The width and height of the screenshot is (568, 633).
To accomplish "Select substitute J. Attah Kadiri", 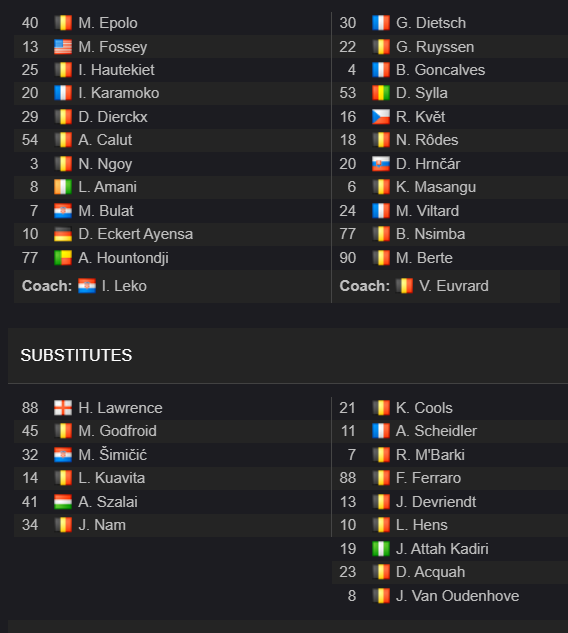I will (442, 549).
